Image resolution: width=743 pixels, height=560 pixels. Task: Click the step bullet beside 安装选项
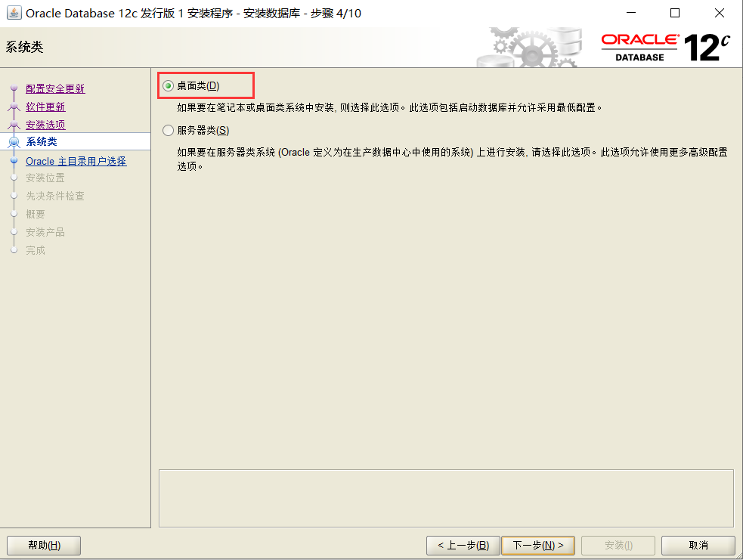click(x=14, y=125)
